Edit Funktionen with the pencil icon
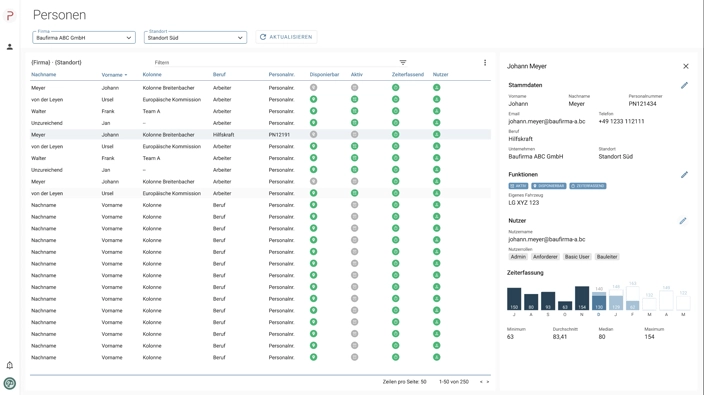The width and height of the screenshot is (704, 395). (x=684, y=175)
